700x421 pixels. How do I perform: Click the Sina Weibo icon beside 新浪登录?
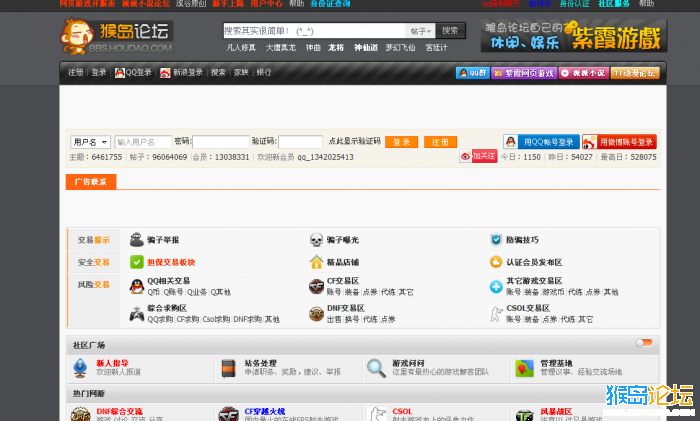165,73
